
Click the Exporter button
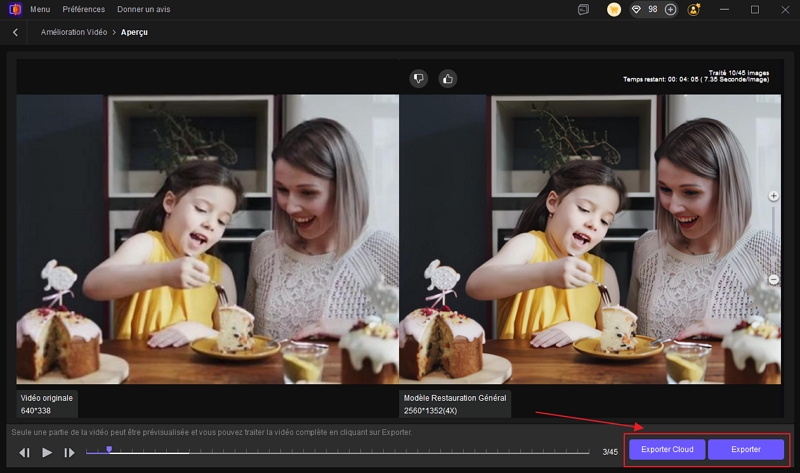pos(746,450)
